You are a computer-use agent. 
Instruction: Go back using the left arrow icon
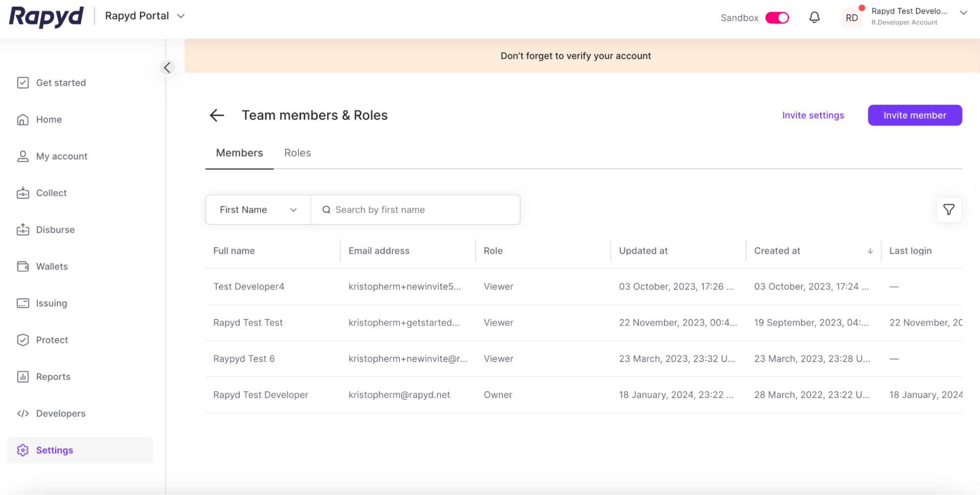point(217,115)
